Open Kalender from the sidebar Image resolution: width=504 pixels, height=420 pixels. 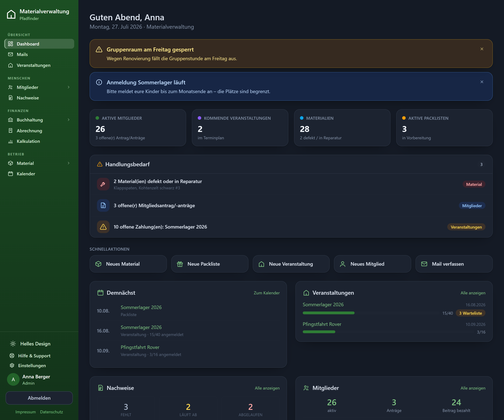(x=39, y=174)
